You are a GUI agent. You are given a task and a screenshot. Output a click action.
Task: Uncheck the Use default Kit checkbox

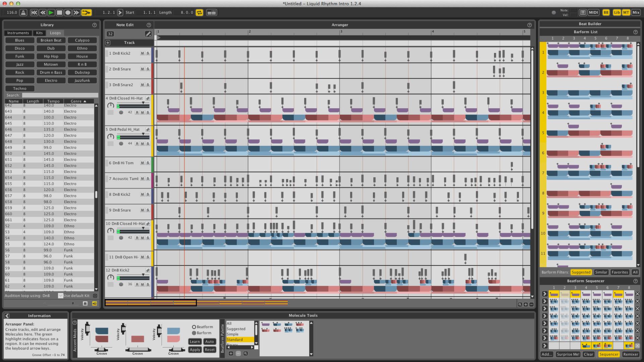[x=61, y=296]
